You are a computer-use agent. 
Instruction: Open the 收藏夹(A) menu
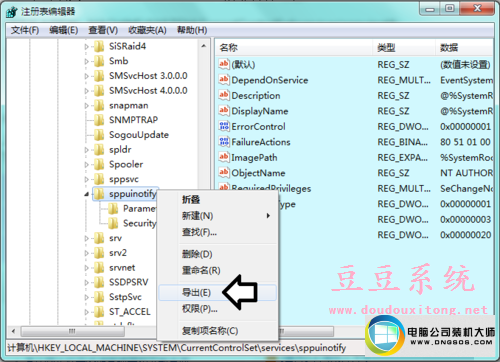point(147,30)
